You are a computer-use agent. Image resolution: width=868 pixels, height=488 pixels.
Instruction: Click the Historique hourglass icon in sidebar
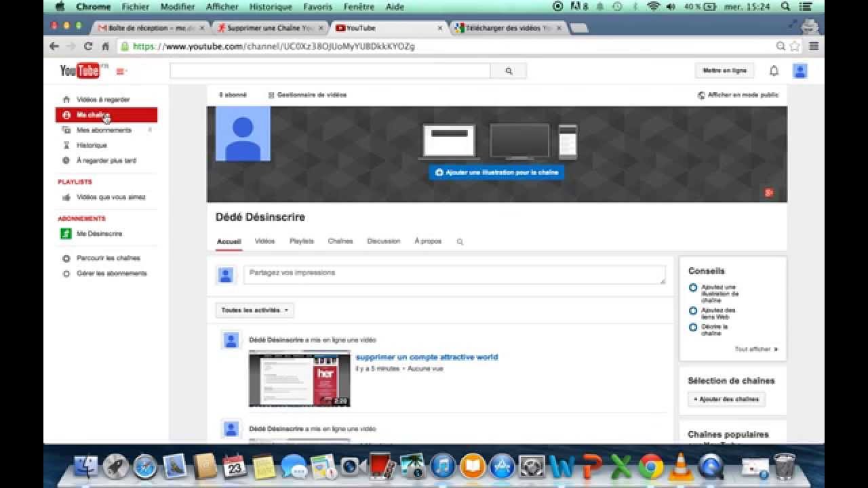[66, 144]
